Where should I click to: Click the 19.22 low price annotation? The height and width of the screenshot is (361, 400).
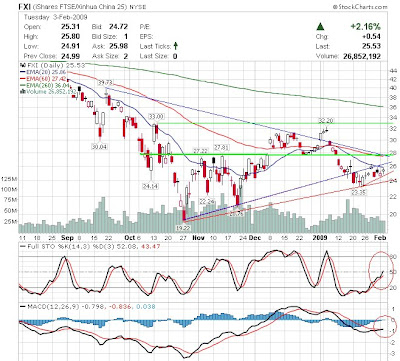tap(183, 228)
